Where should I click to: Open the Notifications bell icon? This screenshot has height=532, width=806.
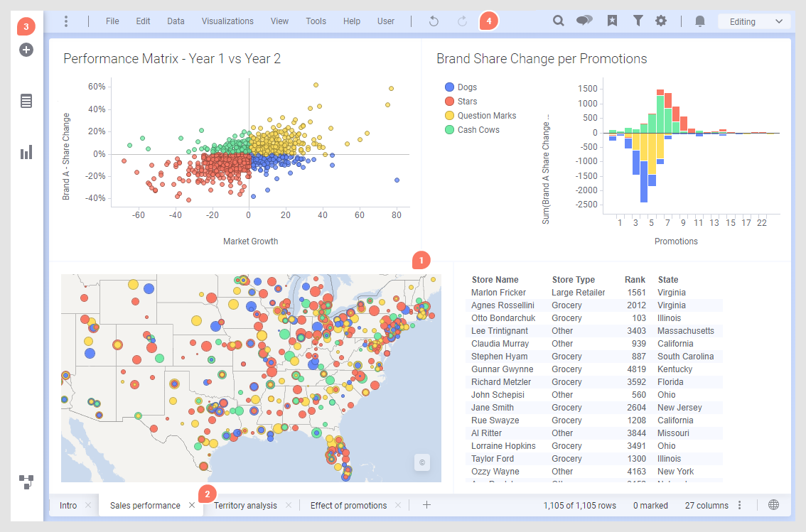(x=700, y=21)
